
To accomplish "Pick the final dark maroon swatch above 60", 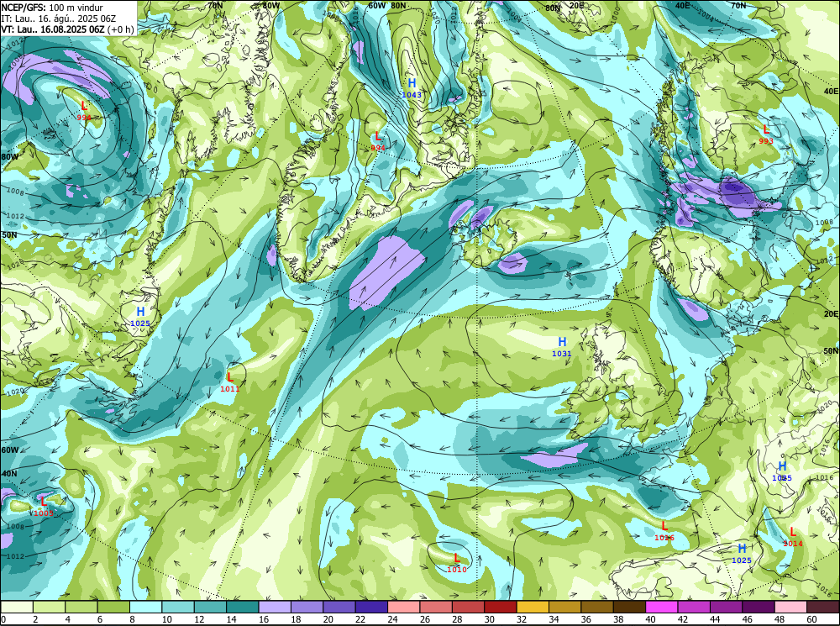I will (x=823, y=607).
